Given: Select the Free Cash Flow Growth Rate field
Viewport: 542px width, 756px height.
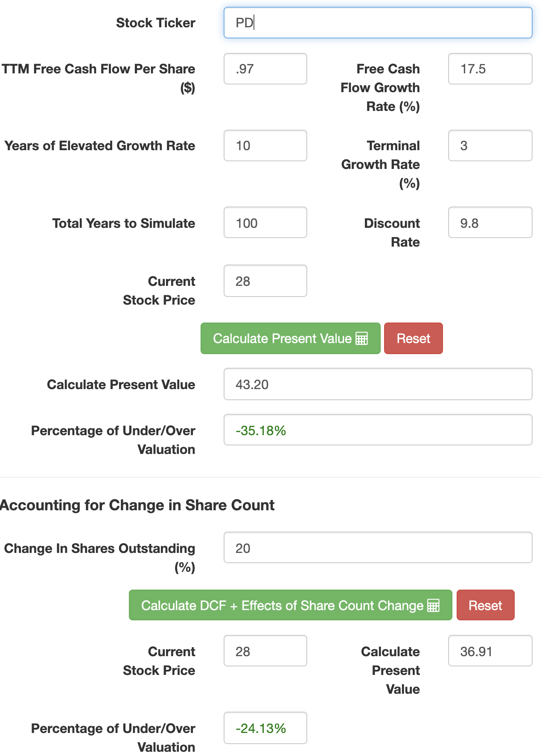Looking at the screenshot, I should pos(490,69).
